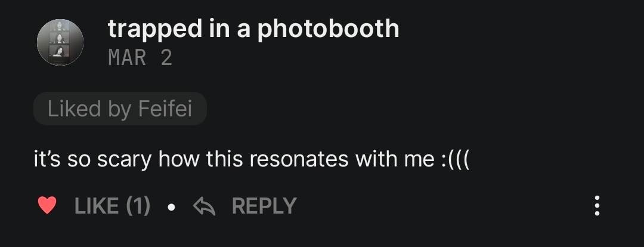Image resolution: width=644 pixels, height=247 pixels.
Task: Open the 'trapped in a photobooth' profile name
Action: pos(253,29)
